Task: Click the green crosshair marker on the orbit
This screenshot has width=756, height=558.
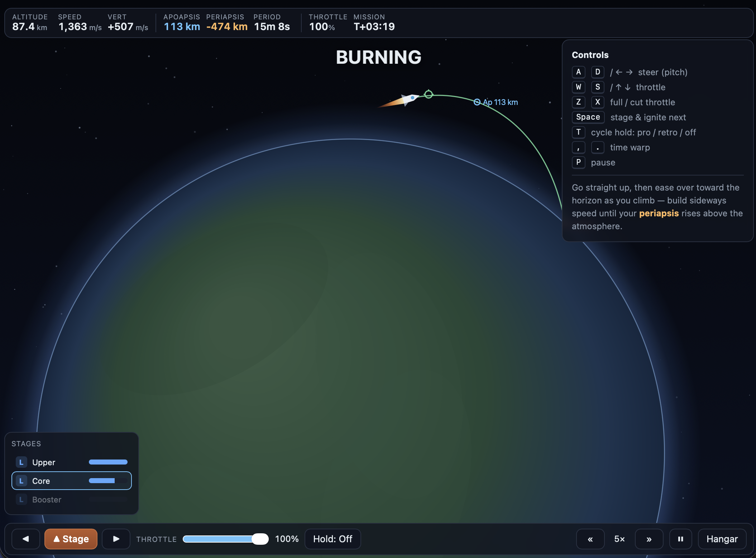Action: coord(429,94)
